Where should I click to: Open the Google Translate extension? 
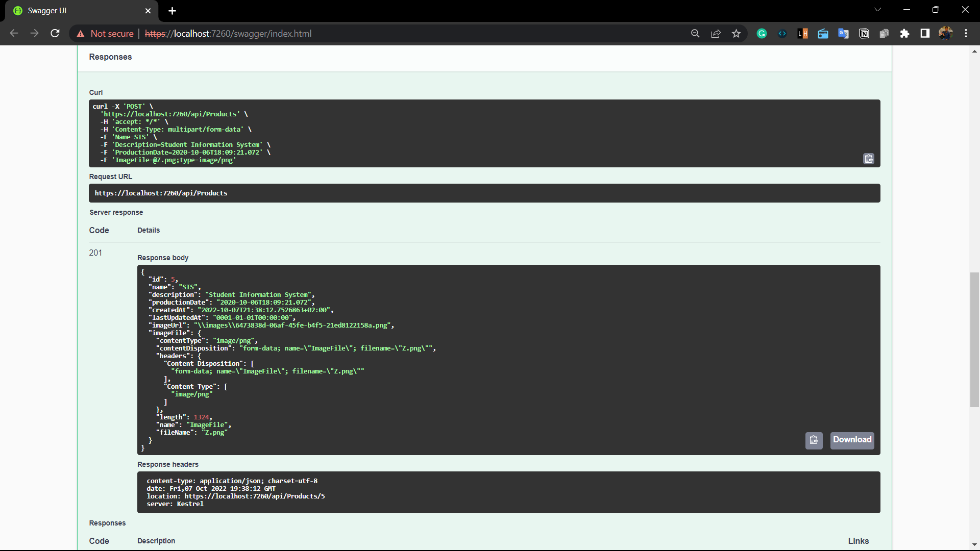point(844,33)
